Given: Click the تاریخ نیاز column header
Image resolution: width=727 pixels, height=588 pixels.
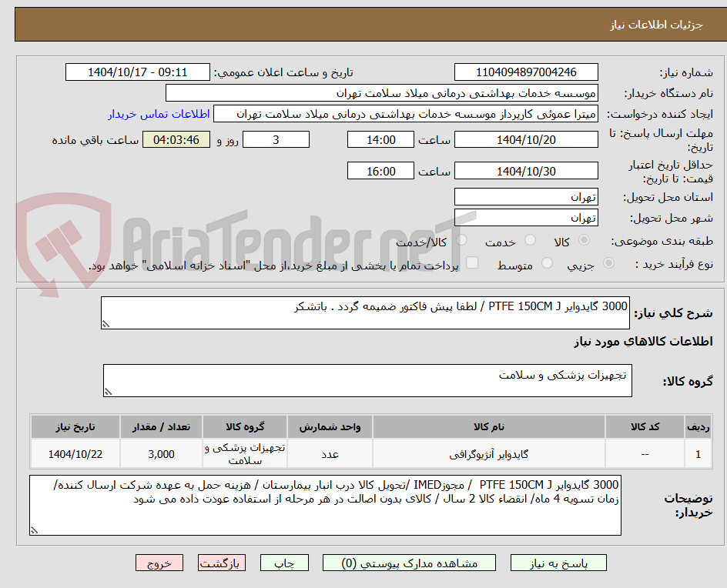Looking at the screenshot, I should [x=75, y=426].
